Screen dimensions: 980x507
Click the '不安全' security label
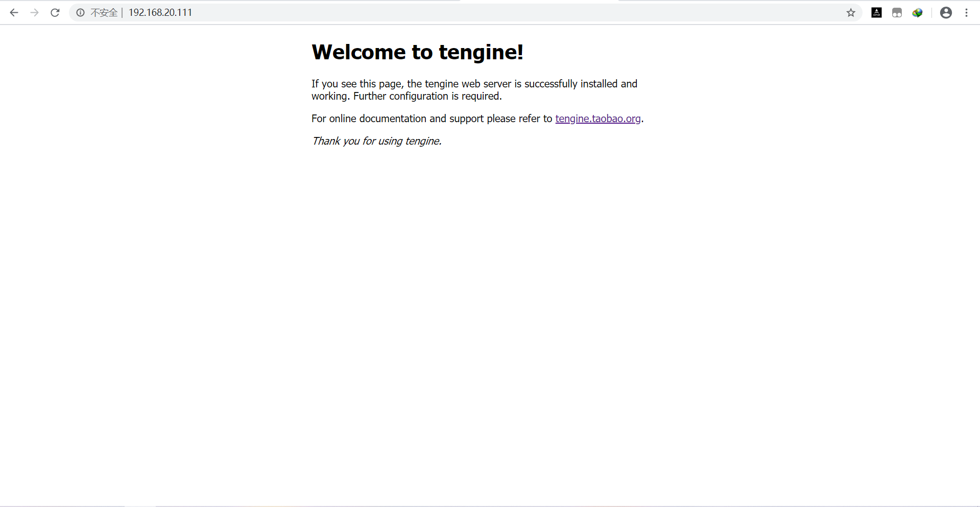pos(104,13)
